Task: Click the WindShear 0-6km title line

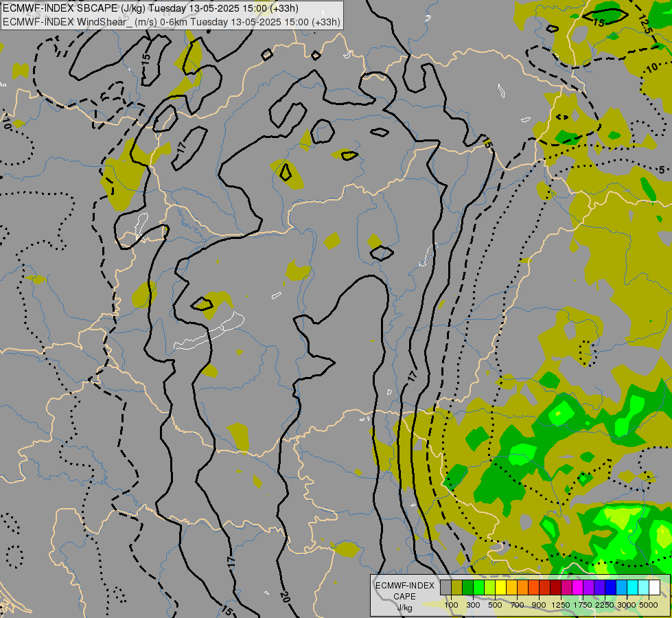Action: pos(172,22)
